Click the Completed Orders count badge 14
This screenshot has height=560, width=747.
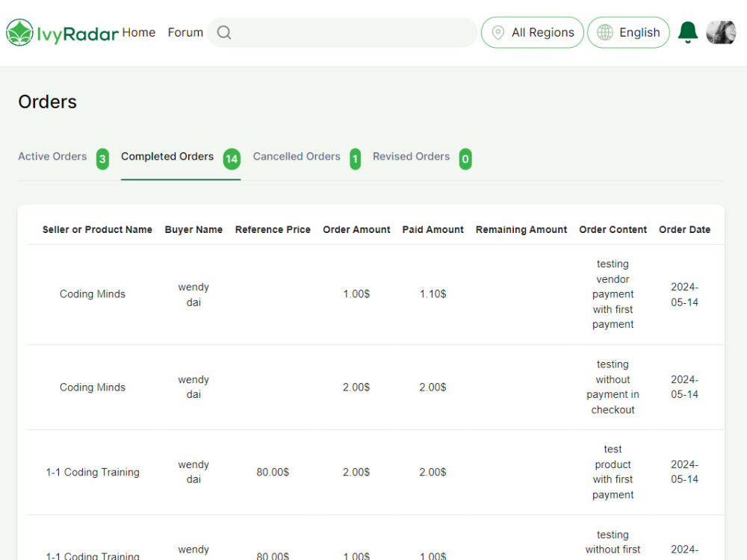coord(232,159)
